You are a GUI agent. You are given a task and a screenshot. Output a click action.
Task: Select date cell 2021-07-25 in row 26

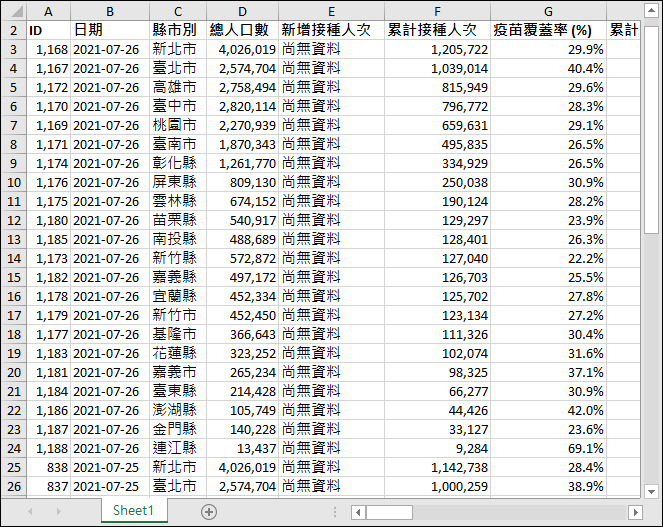pyautogui.click(x=110, y=486)
